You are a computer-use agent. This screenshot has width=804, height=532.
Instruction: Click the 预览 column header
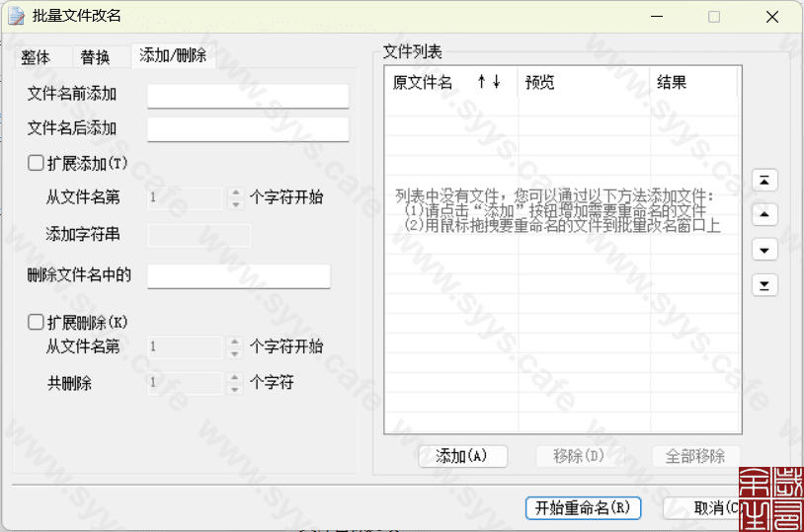tap(584, 82)
